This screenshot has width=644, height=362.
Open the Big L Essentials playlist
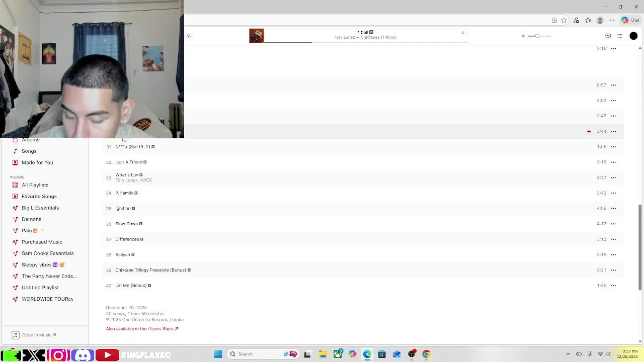[40, 208]
